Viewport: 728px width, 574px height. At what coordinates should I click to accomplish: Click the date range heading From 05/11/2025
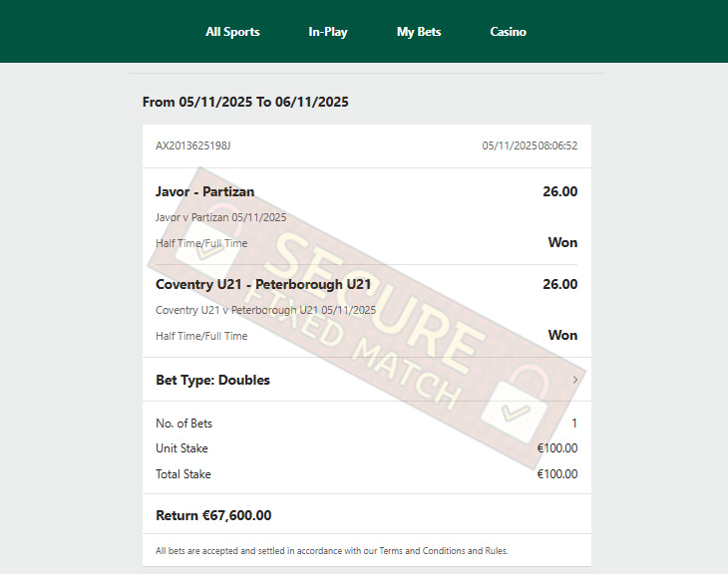click(x=245, y=102)
